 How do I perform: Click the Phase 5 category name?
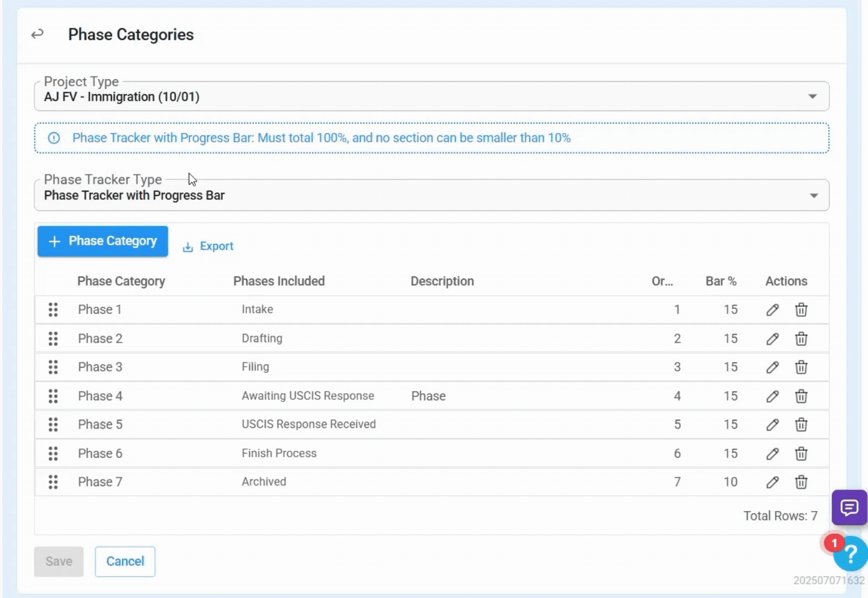coord(100,425)
